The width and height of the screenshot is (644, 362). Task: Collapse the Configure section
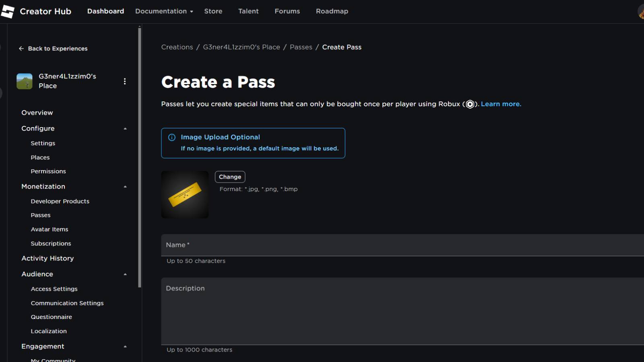pos(125,128)
